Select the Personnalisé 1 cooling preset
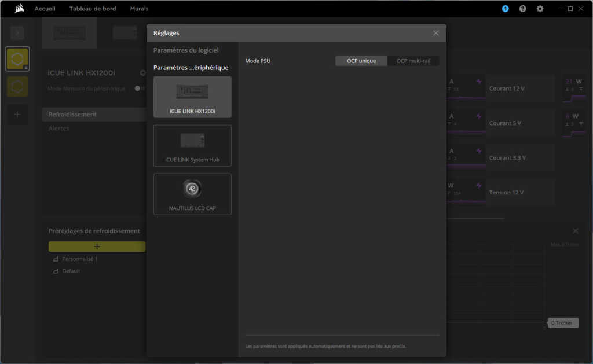This screenshot has height=364, width=593. 80,259
